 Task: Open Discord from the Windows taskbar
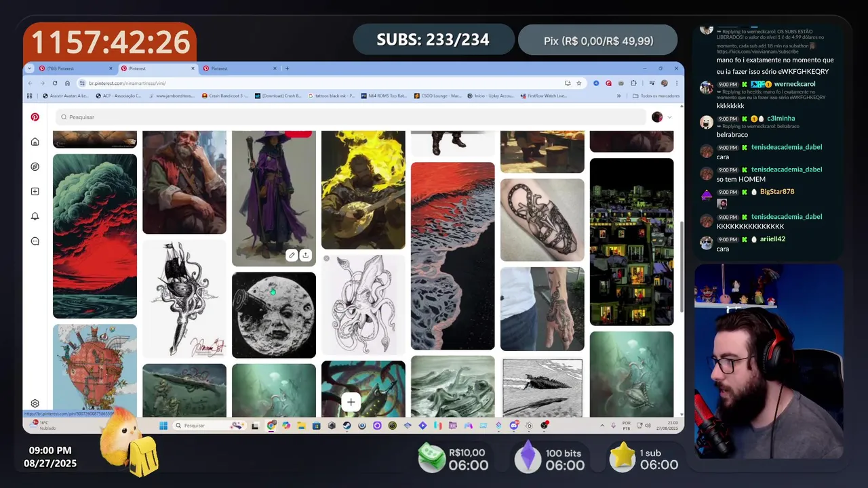click(x=513, y=426)
